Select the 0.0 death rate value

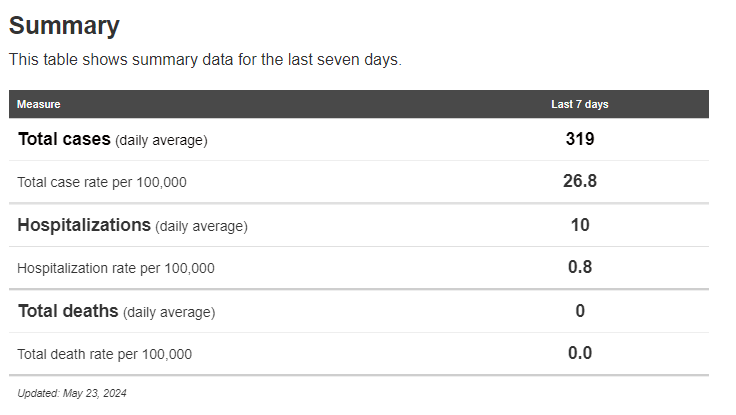[580, 353]
